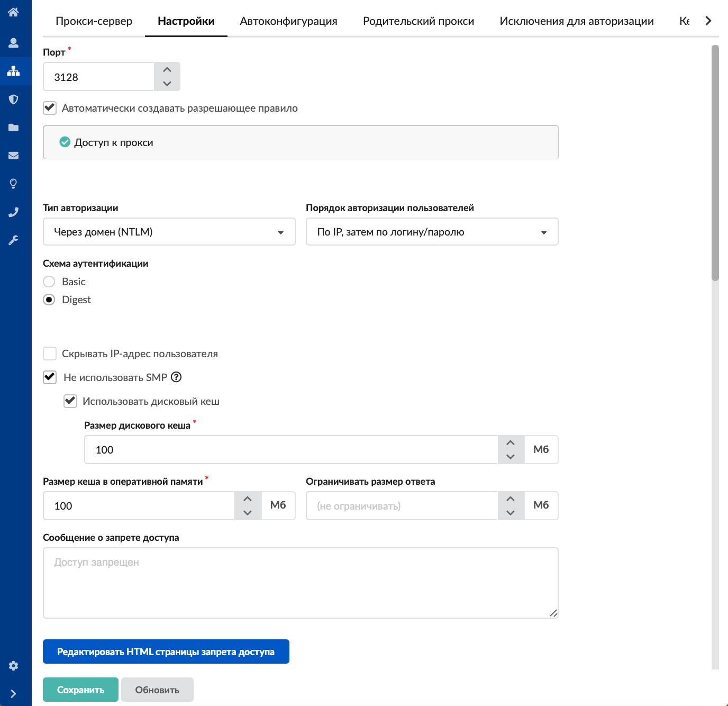Image resolution: width=728 pixels, height=706 pixels.
Task: Click the lightbulb icon in sidebar
Action: coord(14,184)
